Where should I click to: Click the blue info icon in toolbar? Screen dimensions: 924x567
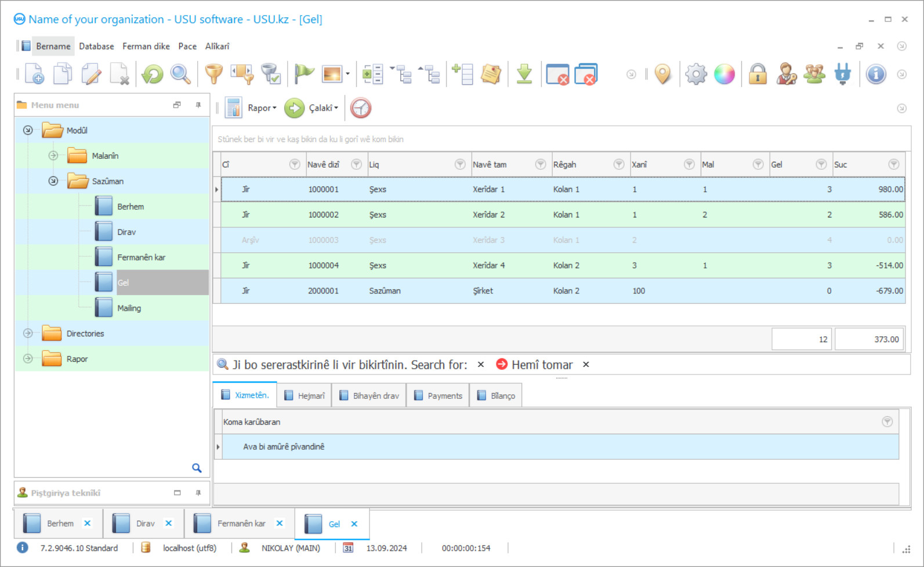[875, 74]
